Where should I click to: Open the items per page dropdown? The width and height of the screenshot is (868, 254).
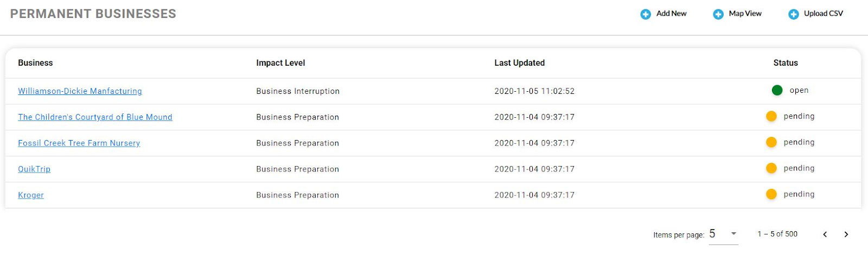point(723,234)
